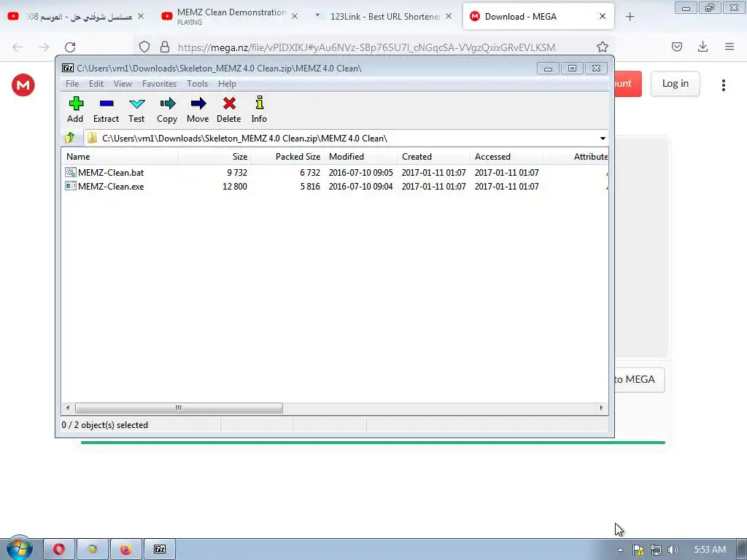Viewport: 747px width, 560px height.
Task: Open the View menu in 7-Zip
Action: (x=123, y=84)
